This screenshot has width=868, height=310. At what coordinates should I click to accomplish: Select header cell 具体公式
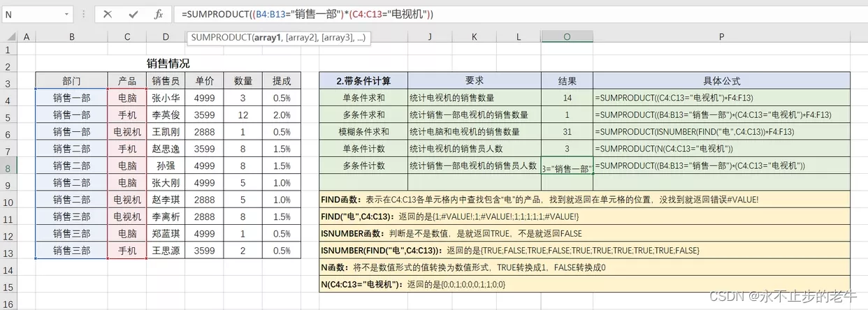coord(722,80)
